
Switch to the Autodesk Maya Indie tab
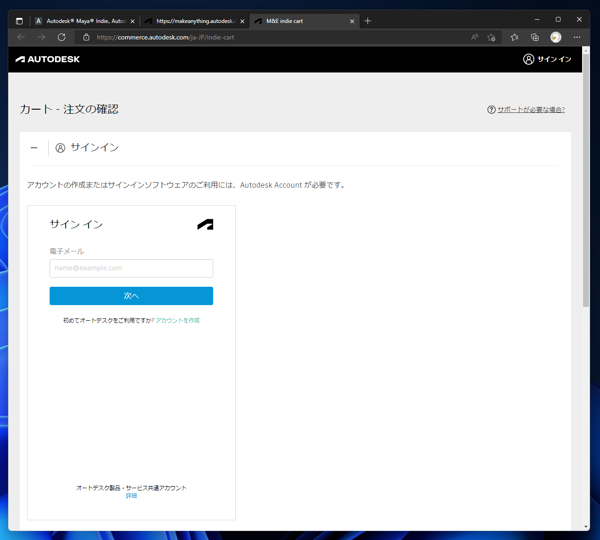coord(85,21)
